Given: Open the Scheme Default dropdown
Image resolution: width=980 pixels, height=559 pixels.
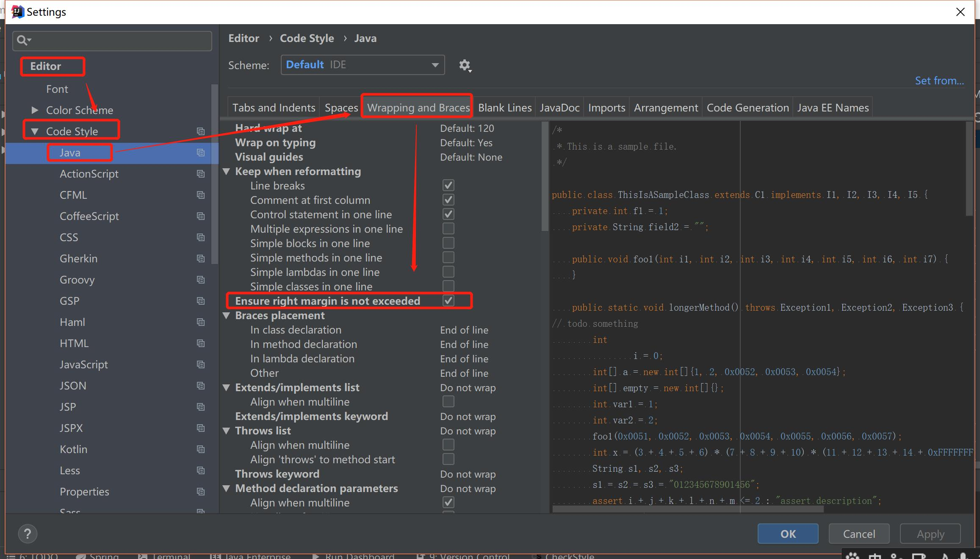Looking at the screenshot, I should click(363, 65).
